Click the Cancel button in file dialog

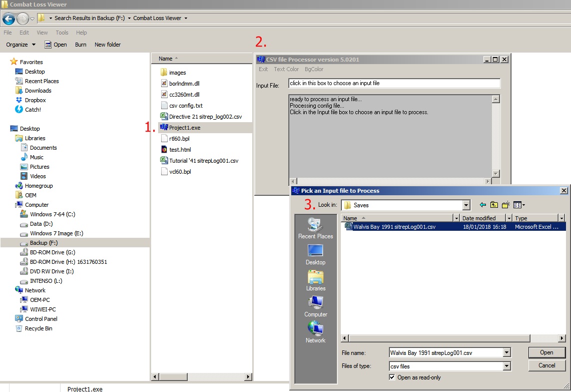pos(546,365)
